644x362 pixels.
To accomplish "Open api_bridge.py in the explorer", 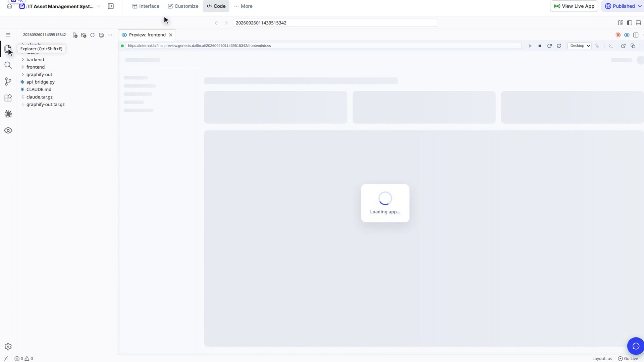I will [40, 82].
